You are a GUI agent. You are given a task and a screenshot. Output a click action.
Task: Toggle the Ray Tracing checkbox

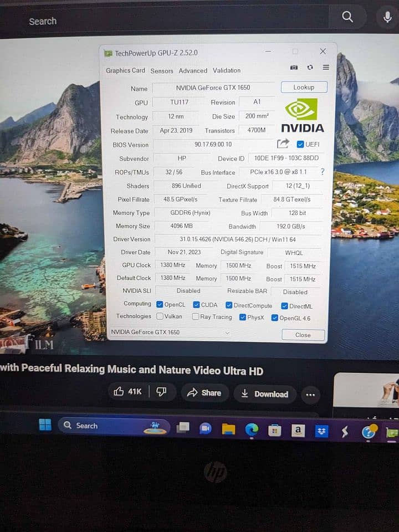[x=196, y=317]
